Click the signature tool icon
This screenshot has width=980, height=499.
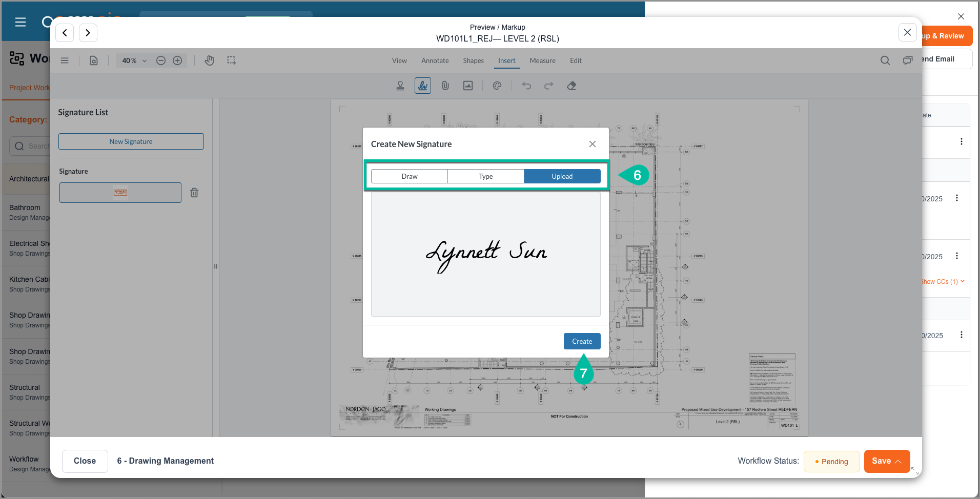coord(423,86)
